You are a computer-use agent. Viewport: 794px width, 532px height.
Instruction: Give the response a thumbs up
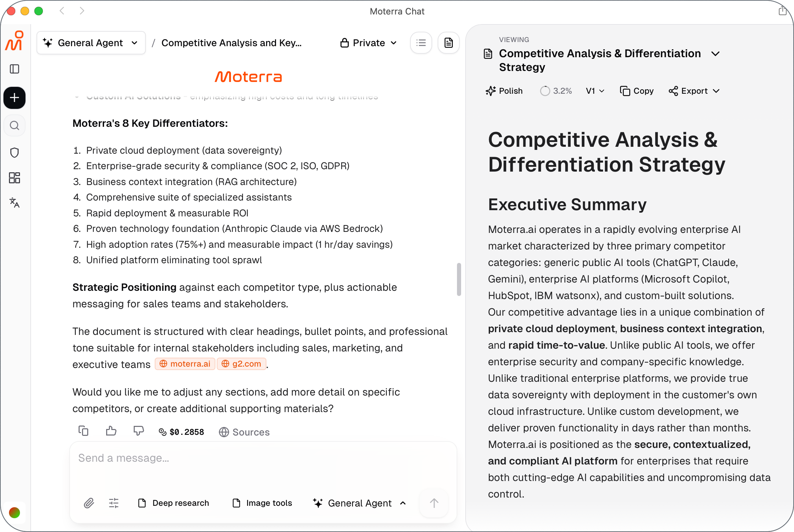111,431
